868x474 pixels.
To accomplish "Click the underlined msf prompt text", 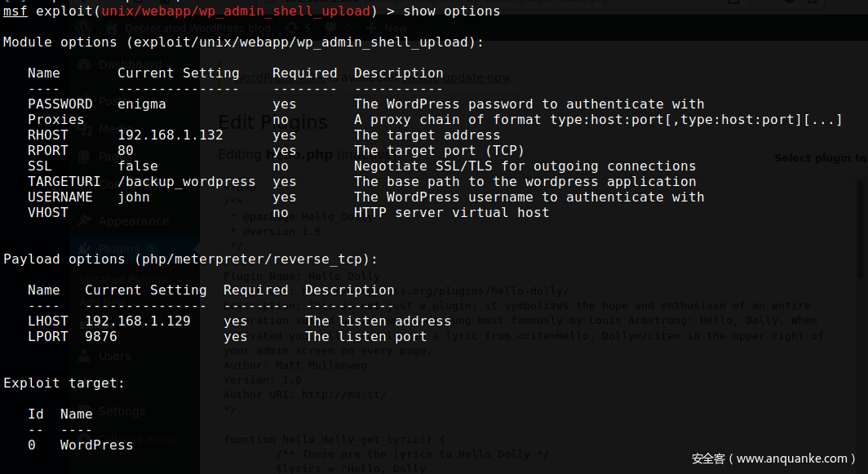I will [x=15, y=11].
